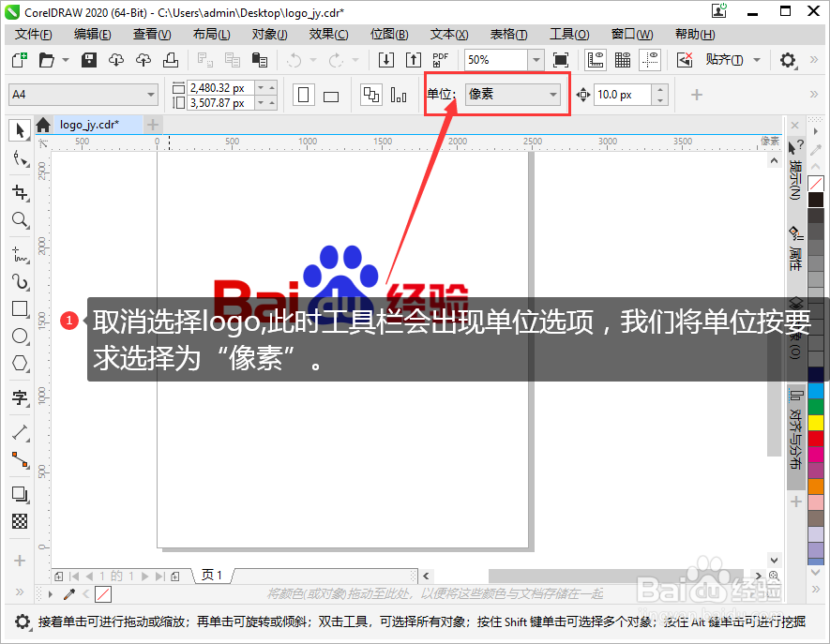Viewport: 830px width, 644px height.
Task: Pick the red palette swatch
Action: pyautogui.click(x=816, y=438)
